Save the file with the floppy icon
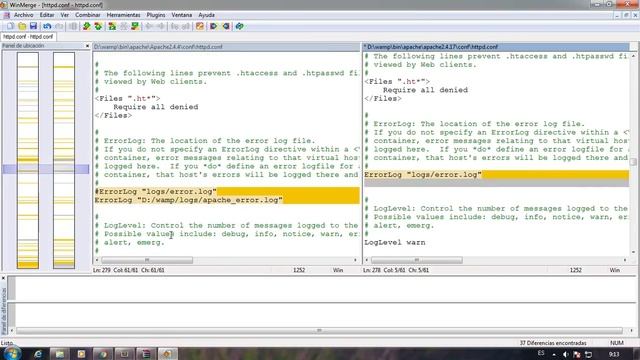Image resolution: width=640 pixels, height=360 pixels. [x=33, y=26]
